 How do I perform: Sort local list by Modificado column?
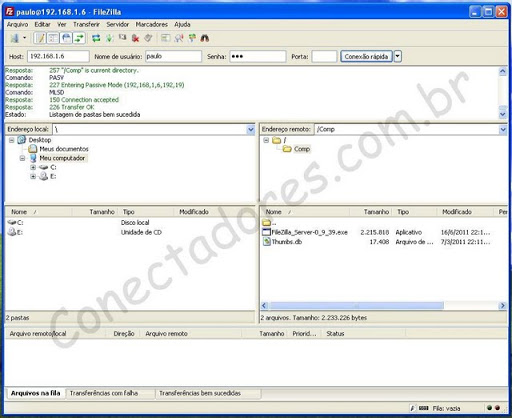click(213, 212)
